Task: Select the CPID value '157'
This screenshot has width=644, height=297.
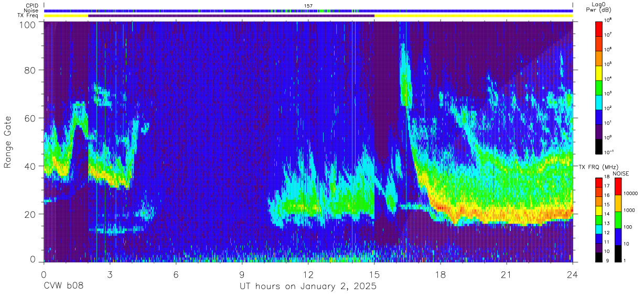Action: [x=308, y=6]
